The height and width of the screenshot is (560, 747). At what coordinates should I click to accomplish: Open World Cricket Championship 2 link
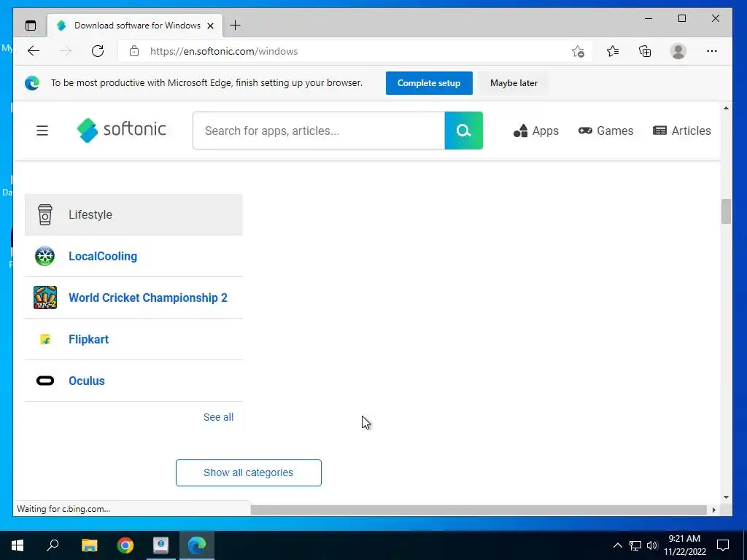(148, 297)
